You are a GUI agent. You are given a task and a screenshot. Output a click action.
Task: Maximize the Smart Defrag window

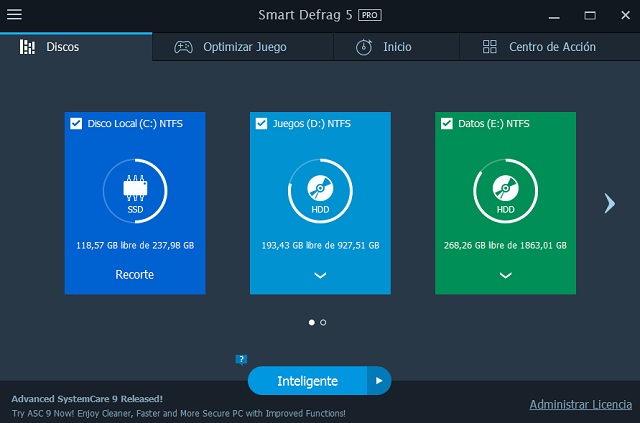pyautogui.click(x=590, y=16)
